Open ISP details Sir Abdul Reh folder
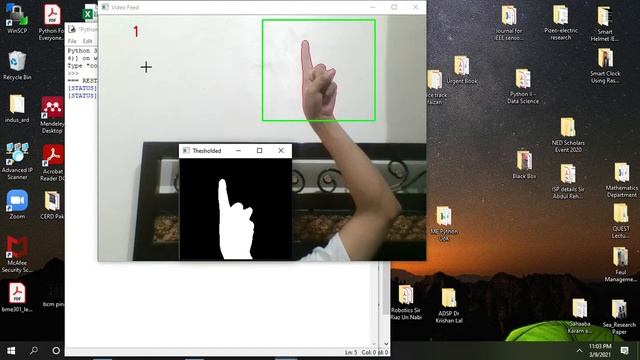This screenshot has width=640, height=360. click(568, 181)
